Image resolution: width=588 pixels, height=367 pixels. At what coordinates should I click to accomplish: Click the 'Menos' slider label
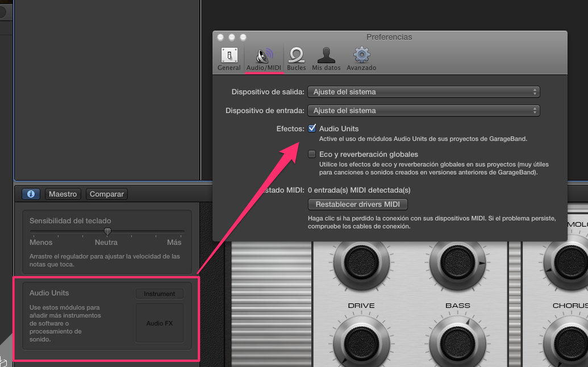[41, 242]
